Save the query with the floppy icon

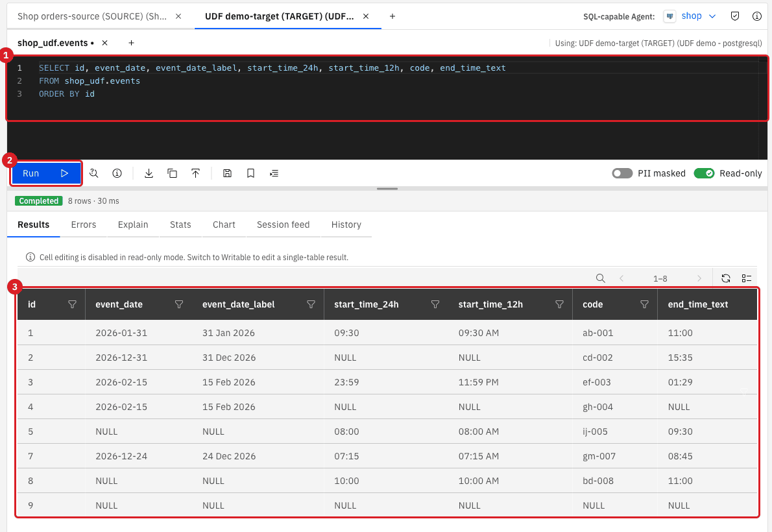(x=227, y=173)
